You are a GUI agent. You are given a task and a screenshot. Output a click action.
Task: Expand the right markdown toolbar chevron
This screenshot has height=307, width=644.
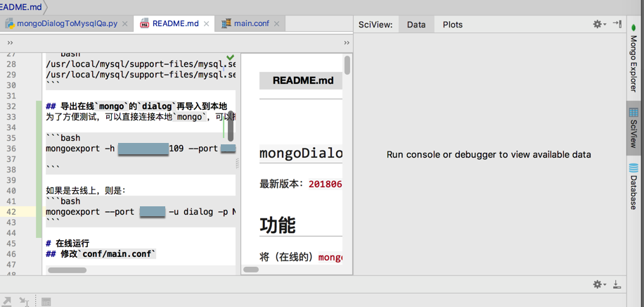[x=347, y=43]
